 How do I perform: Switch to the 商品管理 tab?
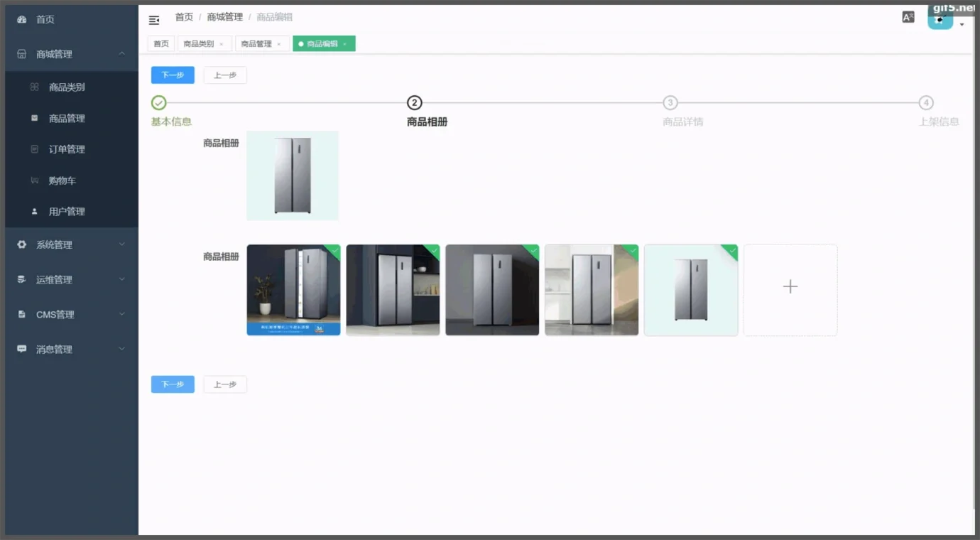click(256, 44)
